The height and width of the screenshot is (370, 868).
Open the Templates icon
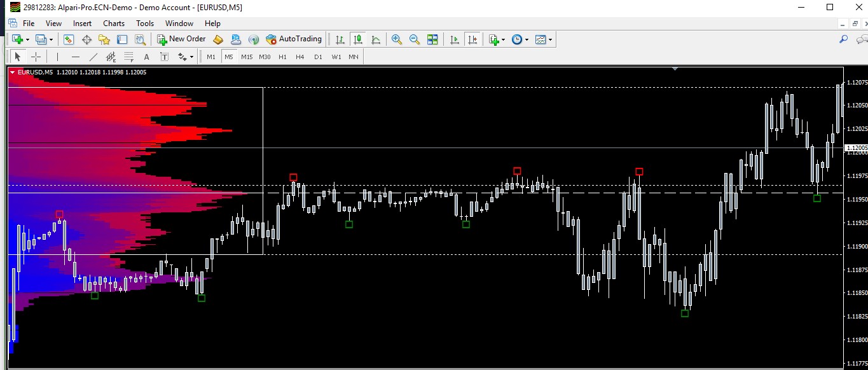coord(541,39)
